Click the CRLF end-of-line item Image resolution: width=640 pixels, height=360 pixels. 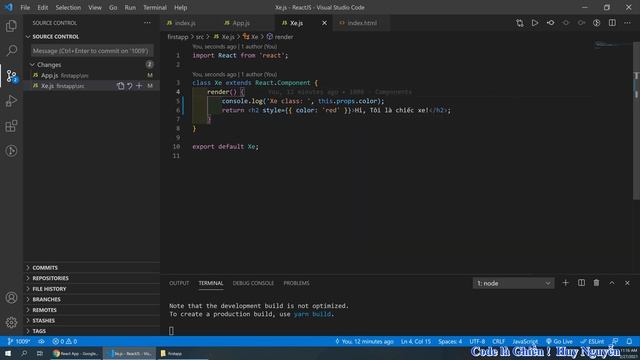498,341
